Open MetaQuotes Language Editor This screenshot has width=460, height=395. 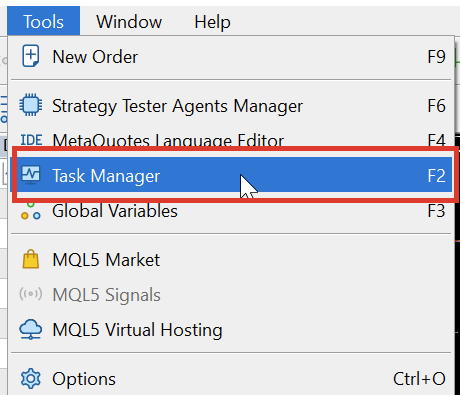point(231,140)
